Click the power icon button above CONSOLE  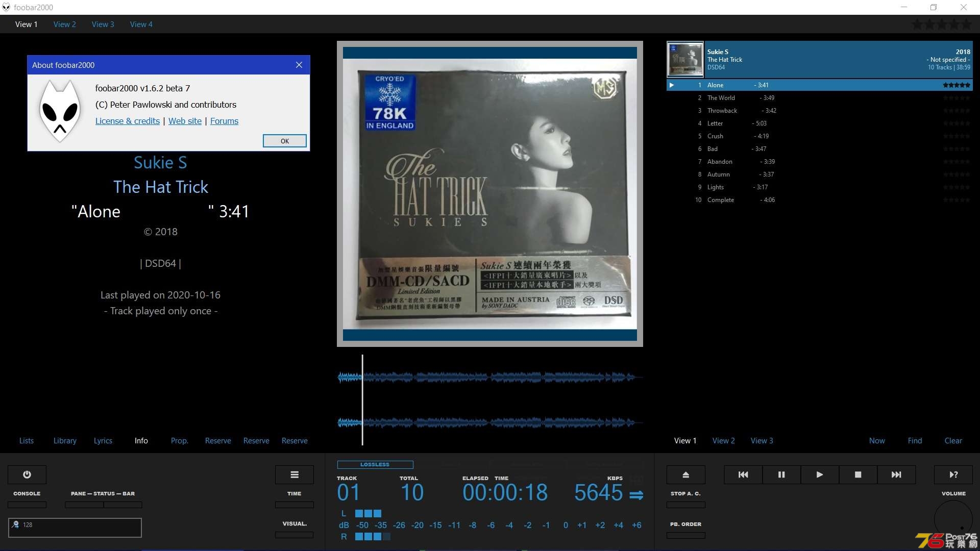click(27, 474)
